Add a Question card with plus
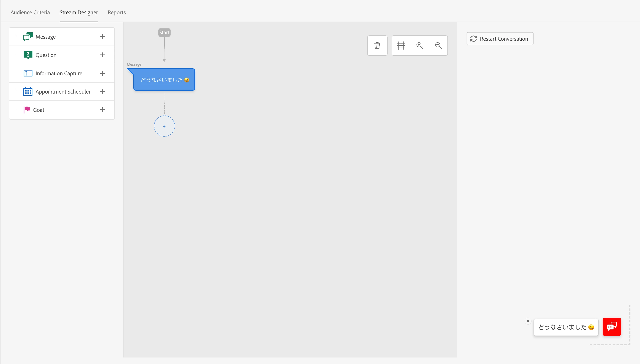The height and width of the screenshot is (364, 640). coord(102,55)
